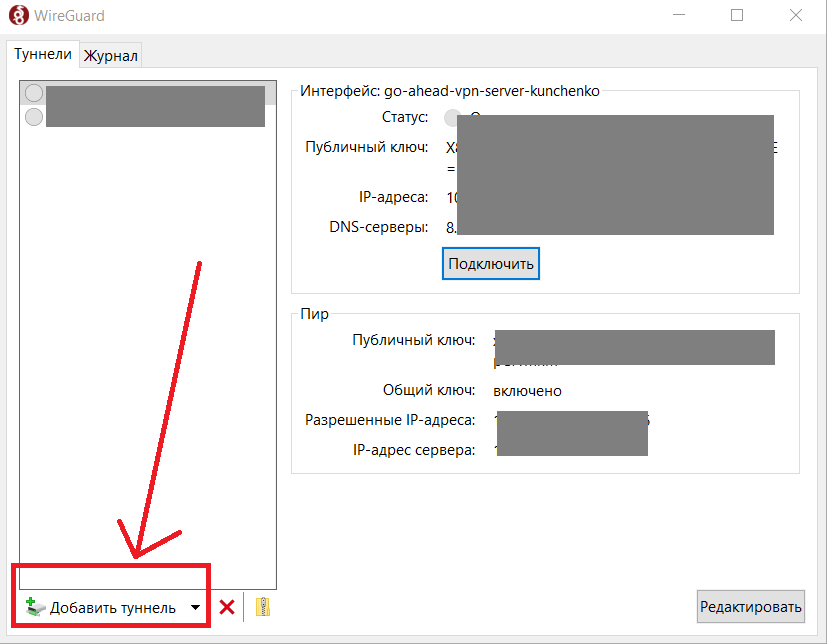The height and width of the screenshot is (644, 827).
Task: Switch to the Журнал tab
Action: pyautogui.click(x=110, y=56)
